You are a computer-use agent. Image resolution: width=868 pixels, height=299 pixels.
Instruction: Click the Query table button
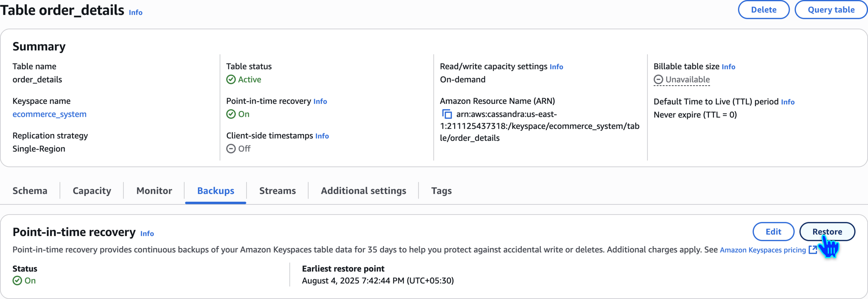pyautogui.click(x=831, y=10)
